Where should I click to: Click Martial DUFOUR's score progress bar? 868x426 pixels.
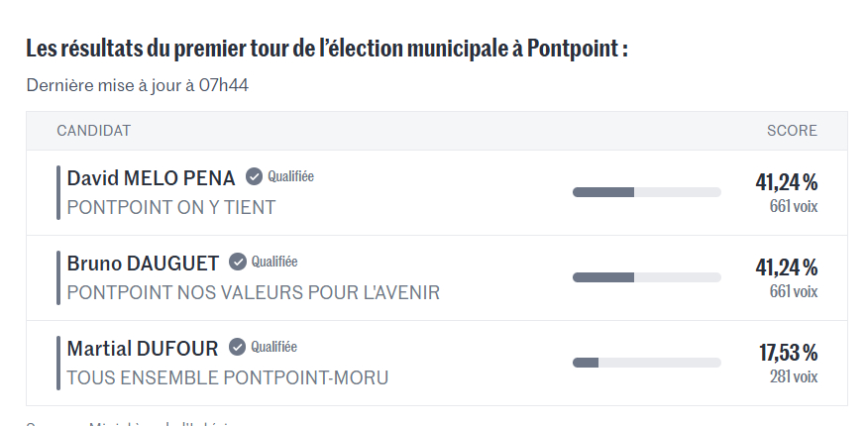click(646, 363)
